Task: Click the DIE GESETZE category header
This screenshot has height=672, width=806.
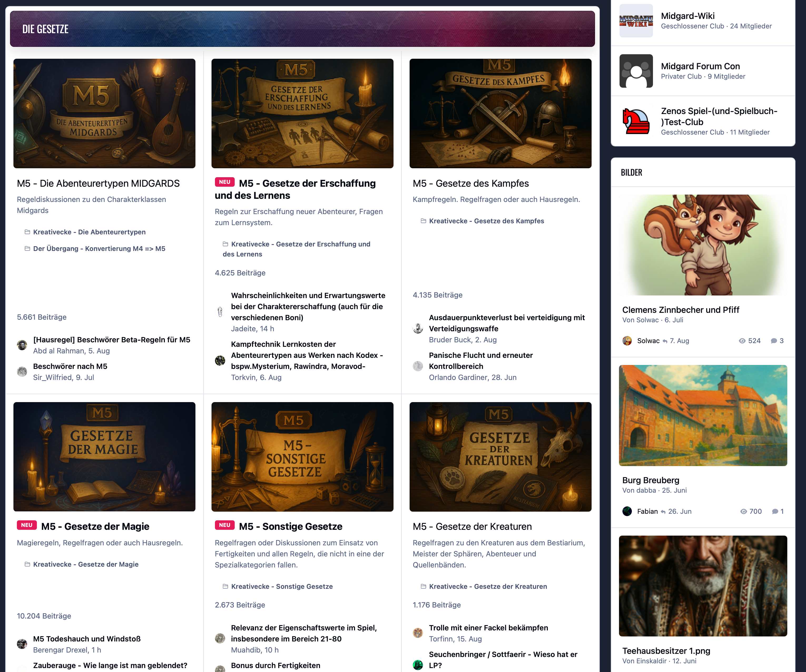Action: 302,29
